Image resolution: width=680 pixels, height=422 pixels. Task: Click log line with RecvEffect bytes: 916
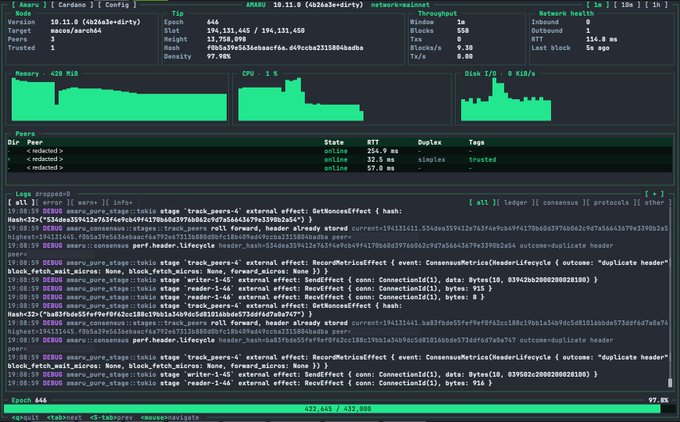coord(250,383)
